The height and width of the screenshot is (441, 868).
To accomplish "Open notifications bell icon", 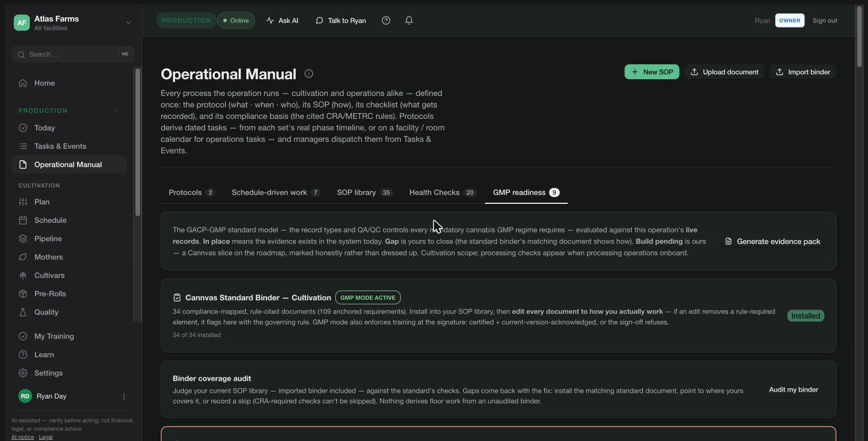I will pos(409,21).
